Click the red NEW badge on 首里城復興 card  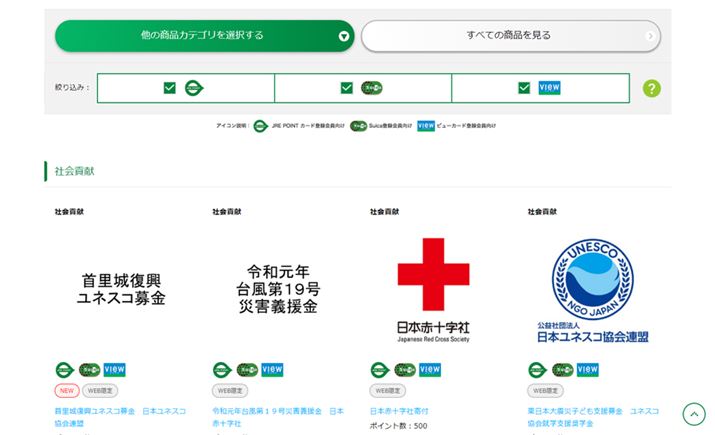point(67,391)
